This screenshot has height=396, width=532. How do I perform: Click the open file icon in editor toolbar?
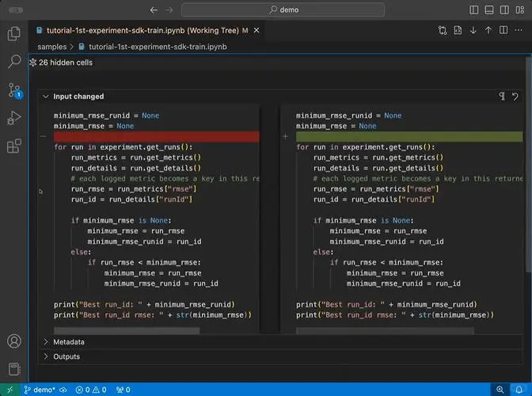click(458, 31)
